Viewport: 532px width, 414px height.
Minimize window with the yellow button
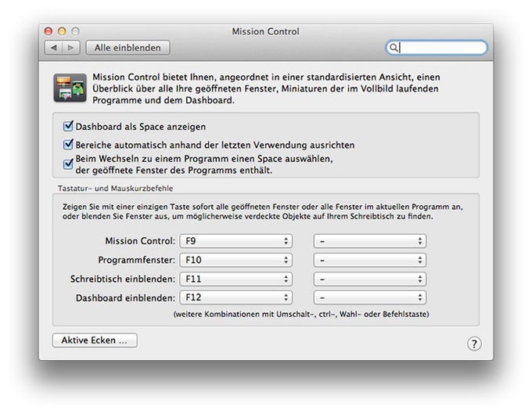tap(62, 31)
